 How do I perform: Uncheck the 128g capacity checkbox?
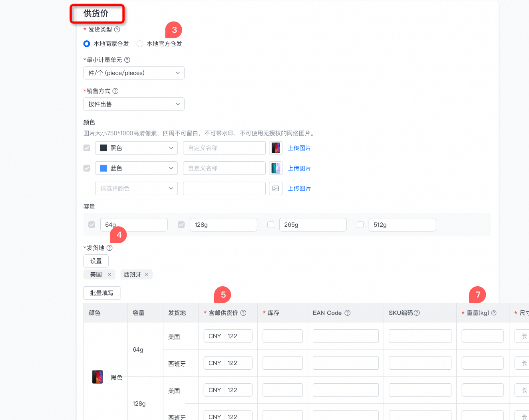[181, 225]
